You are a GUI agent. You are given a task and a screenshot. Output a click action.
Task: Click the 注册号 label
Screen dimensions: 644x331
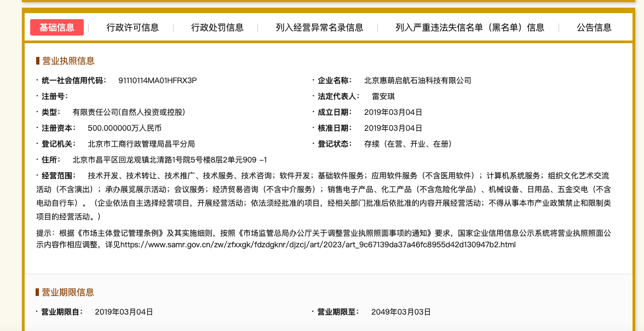tap(55, 96)
